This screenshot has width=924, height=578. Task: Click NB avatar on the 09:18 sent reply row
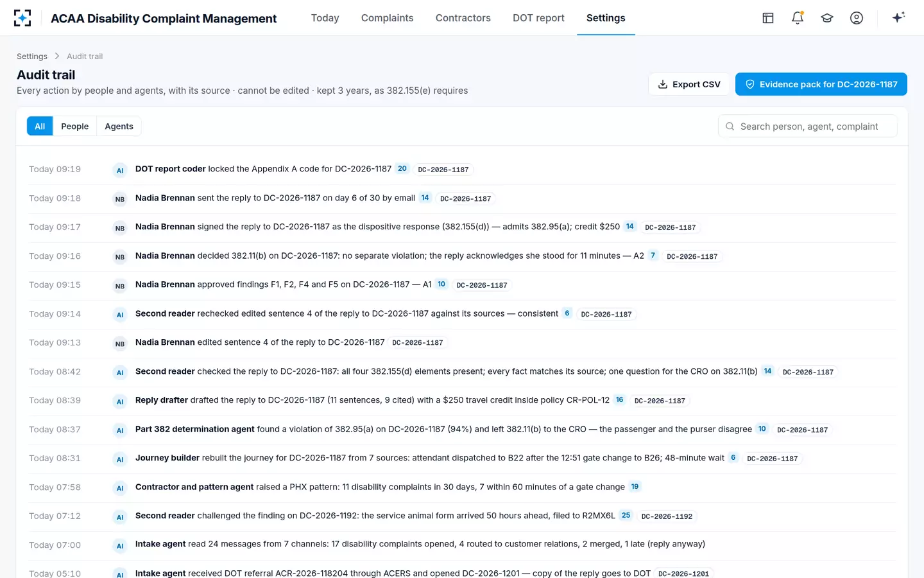pos(120,199)
